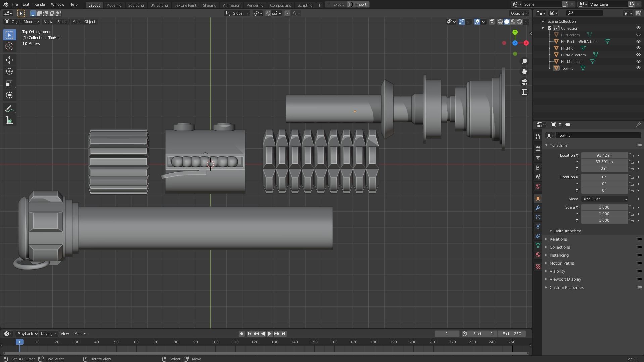The height and width of the screenshot is (362, 644).
Task: Activate the Scale tool
Action: (9, 84)
